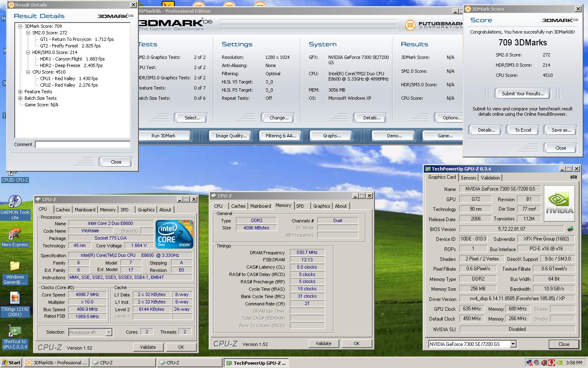Expand the Batch Size Tests node
Image resolution: width=588 pixels, height=368 pixels.
[20, 98]
